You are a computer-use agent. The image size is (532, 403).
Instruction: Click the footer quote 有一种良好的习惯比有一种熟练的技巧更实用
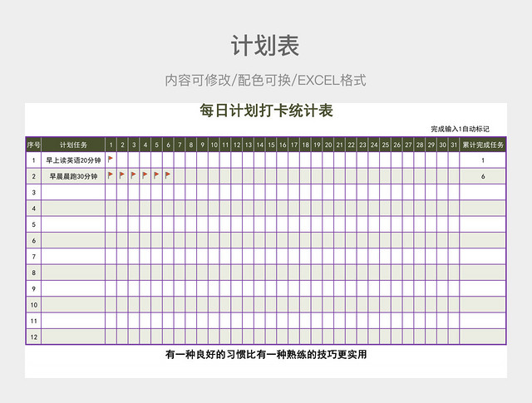coord(266,355)
